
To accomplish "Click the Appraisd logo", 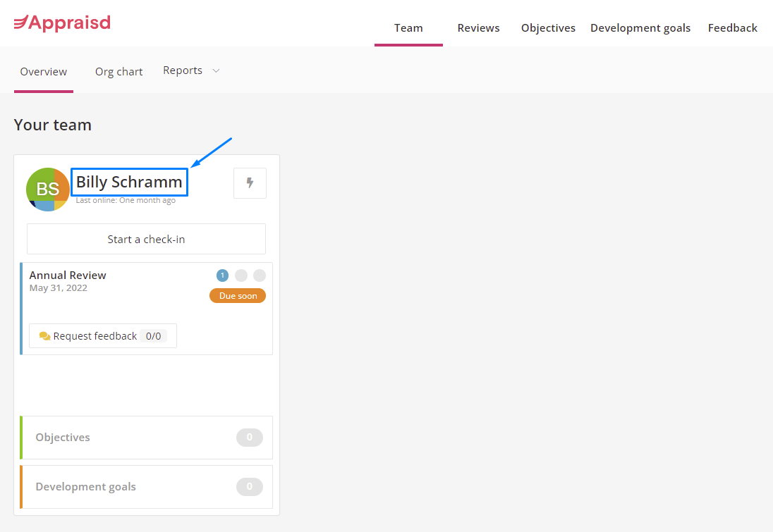I will [x=62, y=23].
